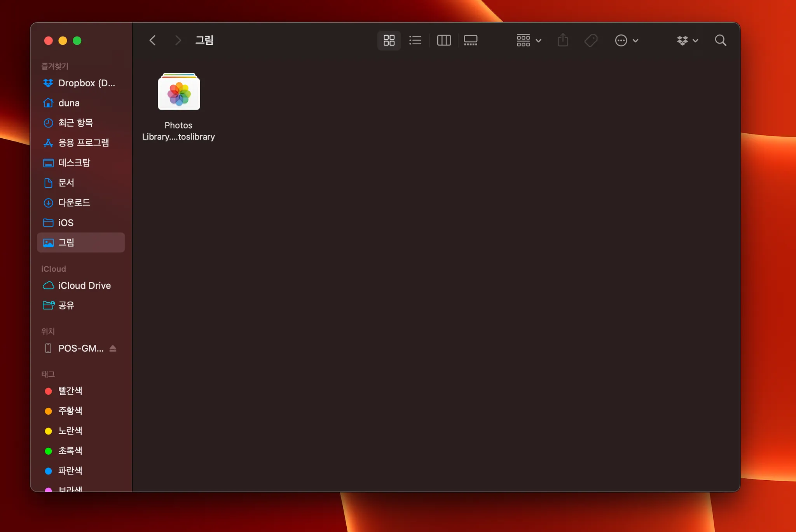Click the search magnifier icon
The width and height of the screenshot is (796, 532).
tap(720, 40)
